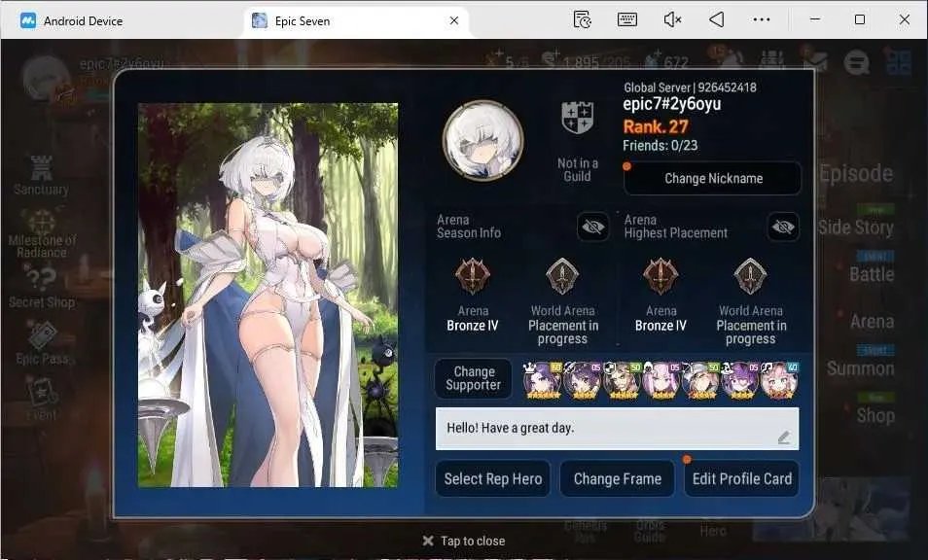Select the crown-marked supporter hero portrait
Image resolution: width=928 pixels, height=560 pixels.
coord(543,380)
